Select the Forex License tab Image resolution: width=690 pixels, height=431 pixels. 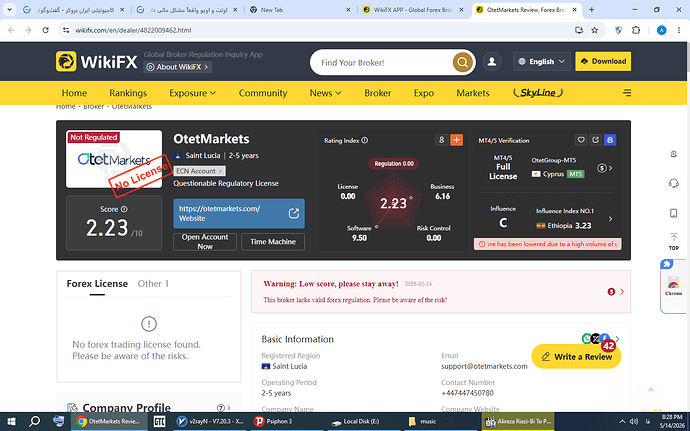[x=97, y=284]
